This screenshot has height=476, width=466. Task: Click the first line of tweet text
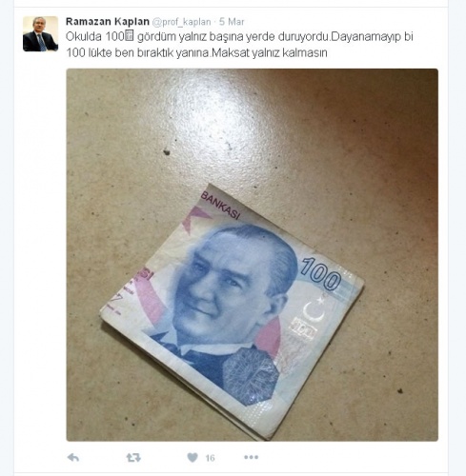(239, 37)
